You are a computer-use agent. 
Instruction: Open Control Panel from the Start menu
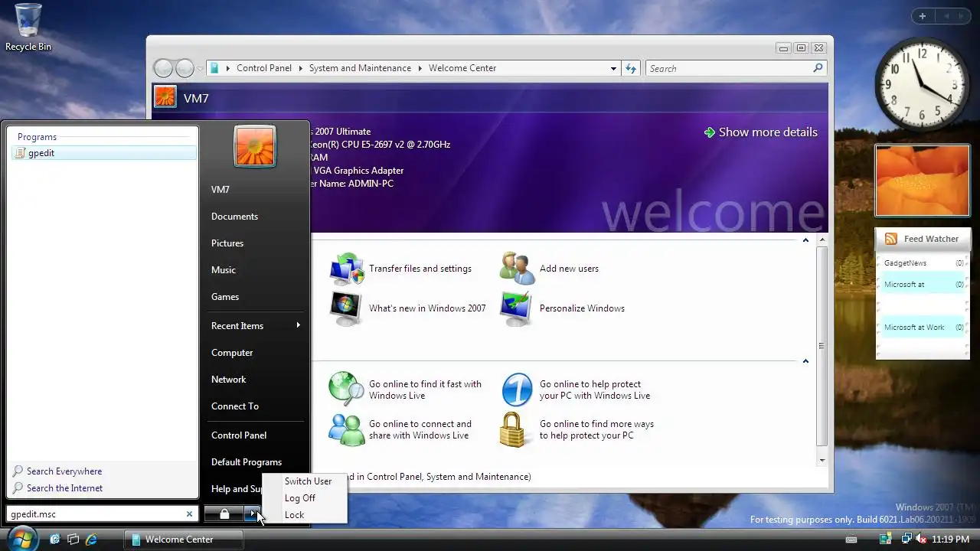tap(239, 435)
